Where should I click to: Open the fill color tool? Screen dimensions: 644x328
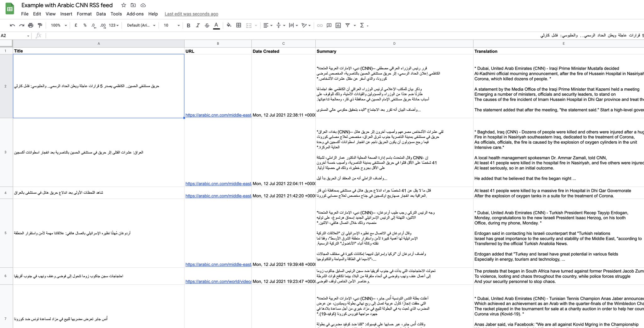point(229,25)
